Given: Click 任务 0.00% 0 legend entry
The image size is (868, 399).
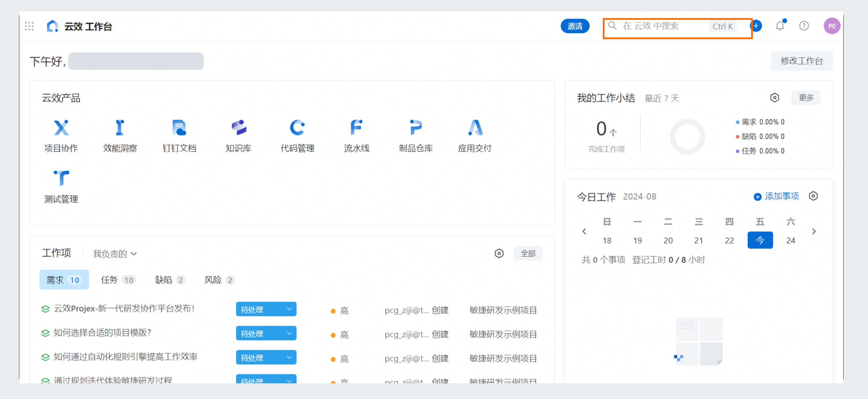Looking at the screenshot, I should [760, 151].
